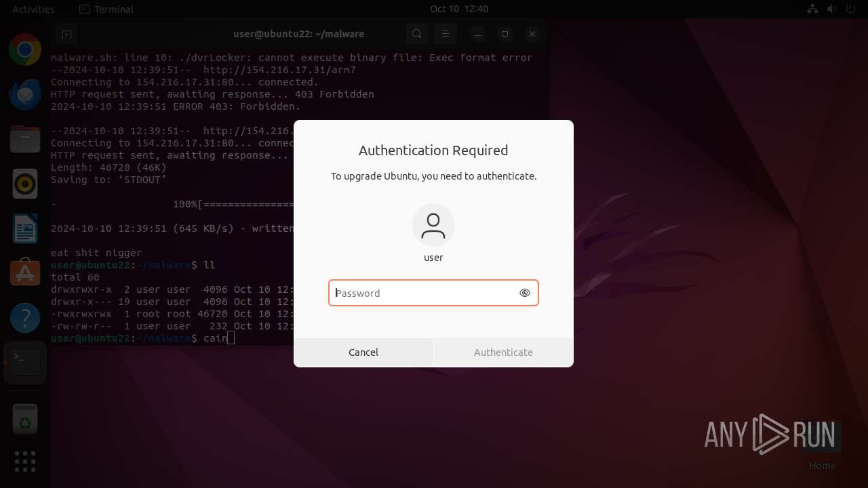Click the 'Length: 46720 (46K)' line
The width and height of the screenshot is (868, 488).
tap(108, 167)
